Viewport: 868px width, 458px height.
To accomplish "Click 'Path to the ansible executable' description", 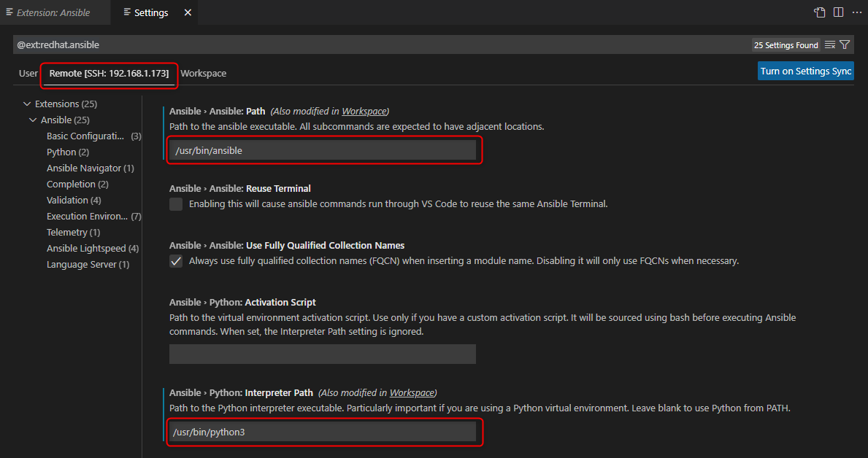I will click(357, 127).
